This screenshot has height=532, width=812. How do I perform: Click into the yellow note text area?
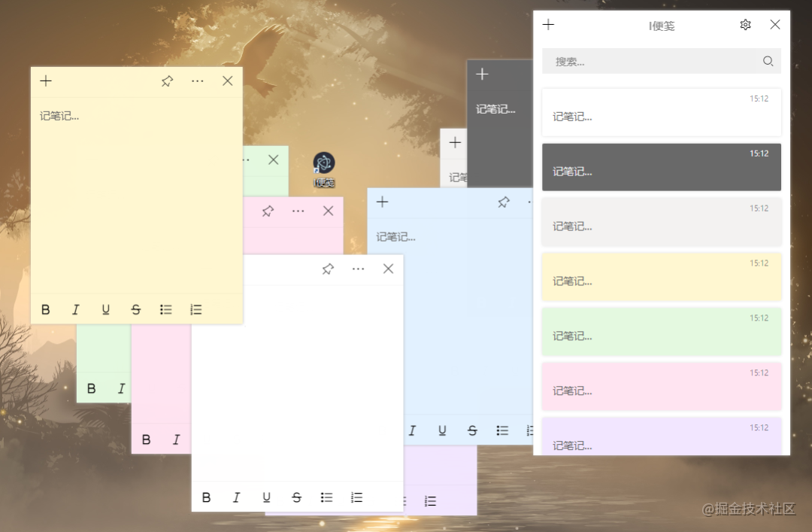point(137,196)
